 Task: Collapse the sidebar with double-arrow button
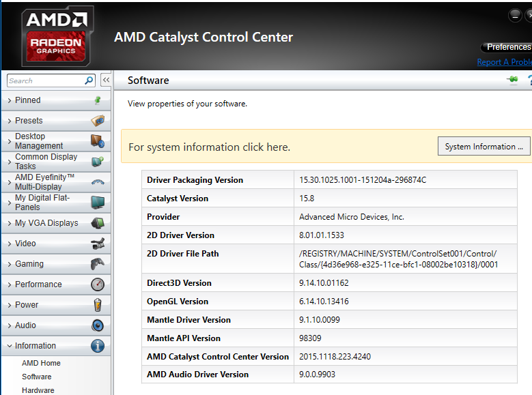(x=107, y=80)
